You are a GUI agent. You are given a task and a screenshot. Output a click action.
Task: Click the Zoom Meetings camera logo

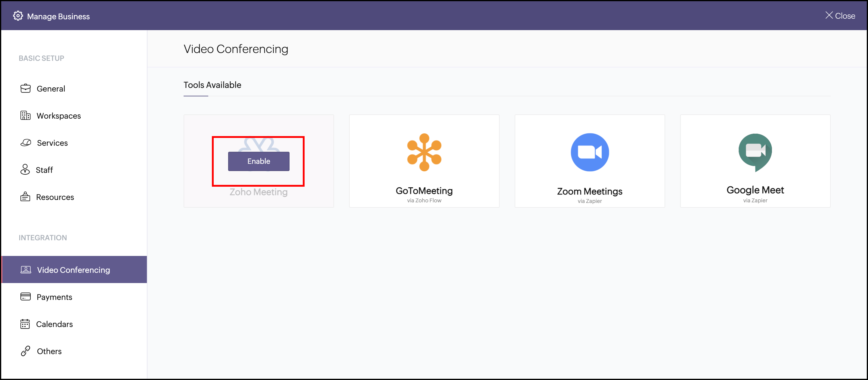(x=589, y=152)
